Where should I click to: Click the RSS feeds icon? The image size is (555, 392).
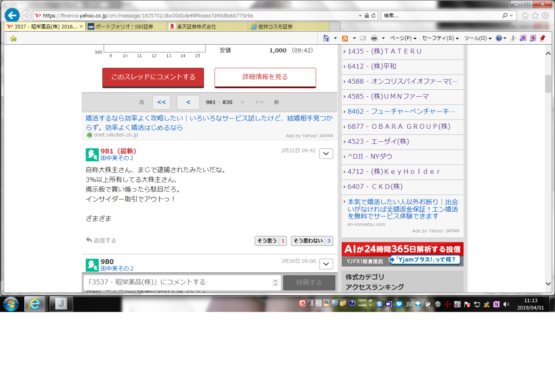[x=345, y=38]
